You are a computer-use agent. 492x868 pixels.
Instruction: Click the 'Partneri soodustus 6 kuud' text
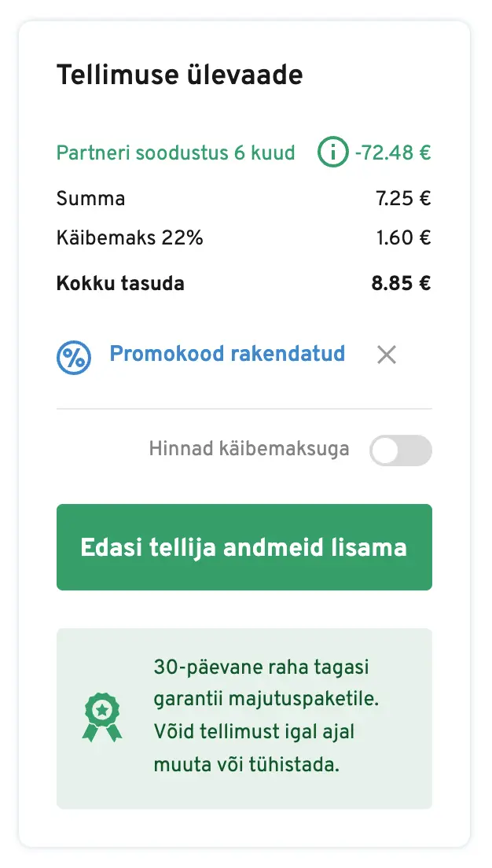click(x=175, y=153)
